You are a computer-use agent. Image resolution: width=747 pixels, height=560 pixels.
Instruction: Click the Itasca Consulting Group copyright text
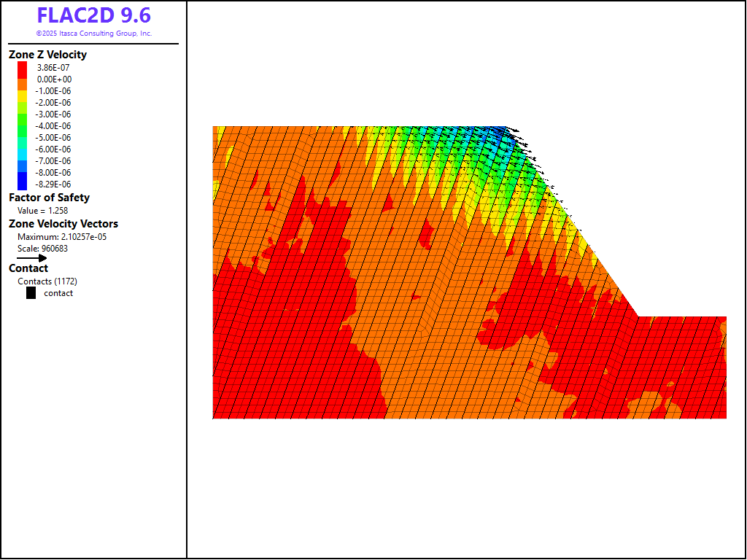[x=93, y=34]
